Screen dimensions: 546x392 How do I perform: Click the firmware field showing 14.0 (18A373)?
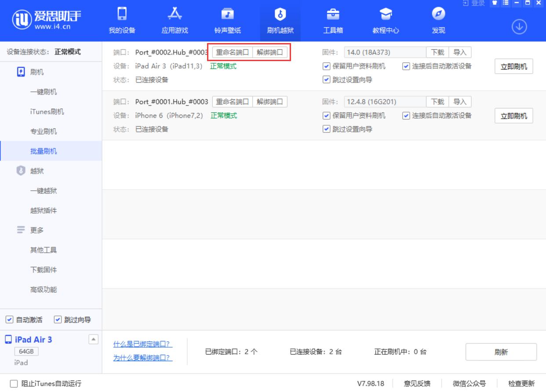tap(385, 52)
